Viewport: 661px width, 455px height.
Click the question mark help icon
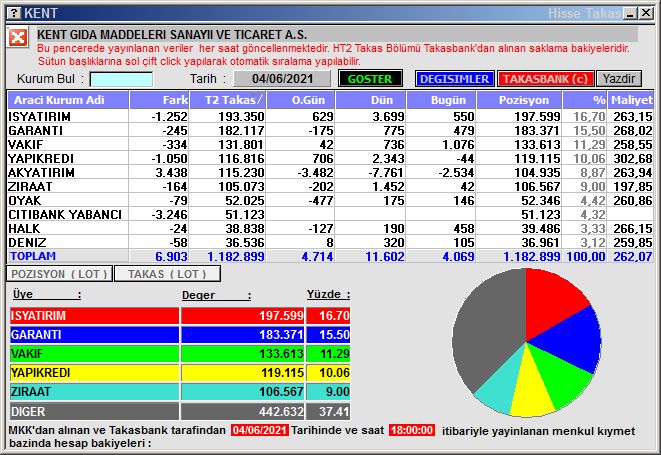[14, 13]
